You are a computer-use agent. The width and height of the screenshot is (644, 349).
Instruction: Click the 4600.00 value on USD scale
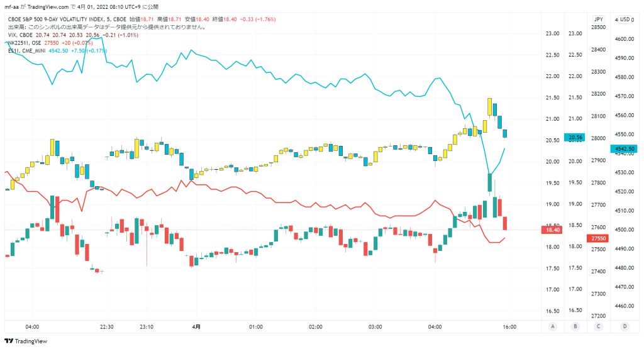(x=625, y=39)
